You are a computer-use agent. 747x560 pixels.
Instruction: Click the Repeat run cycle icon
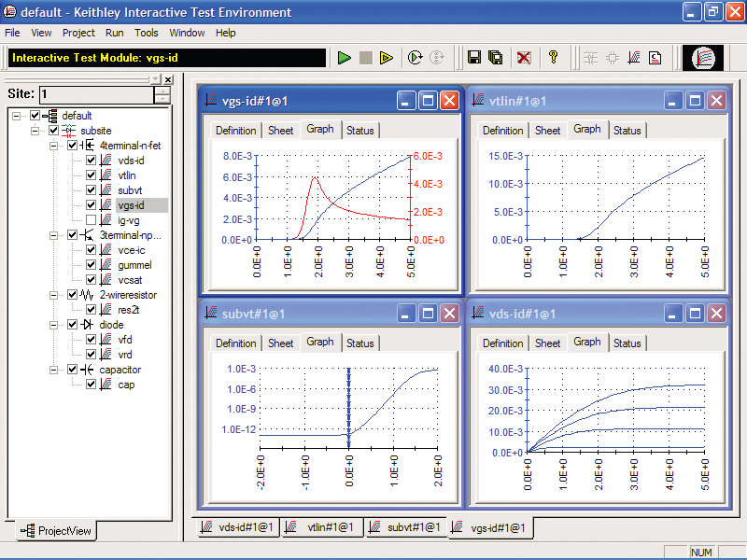coord(415,58)
